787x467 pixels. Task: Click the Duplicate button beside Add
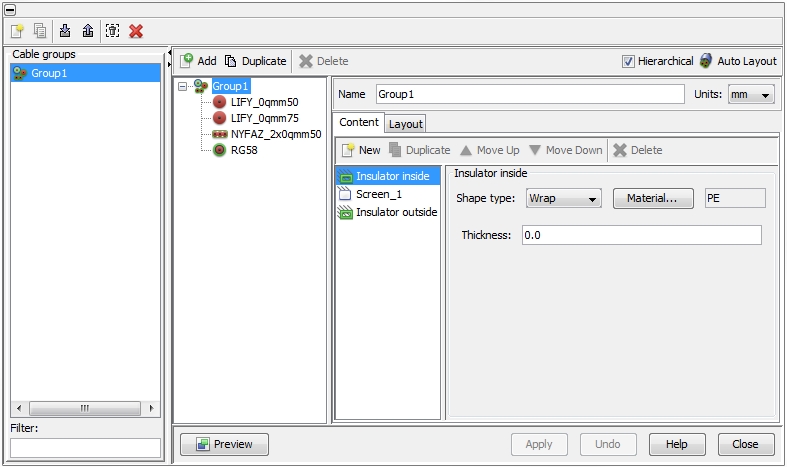[255, 61]
